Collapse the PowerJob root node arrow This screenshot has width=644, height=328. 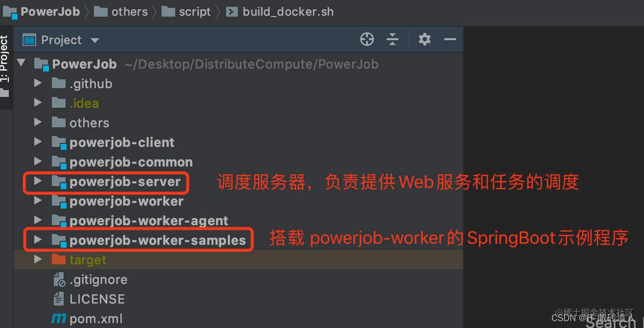pos(21,64)
